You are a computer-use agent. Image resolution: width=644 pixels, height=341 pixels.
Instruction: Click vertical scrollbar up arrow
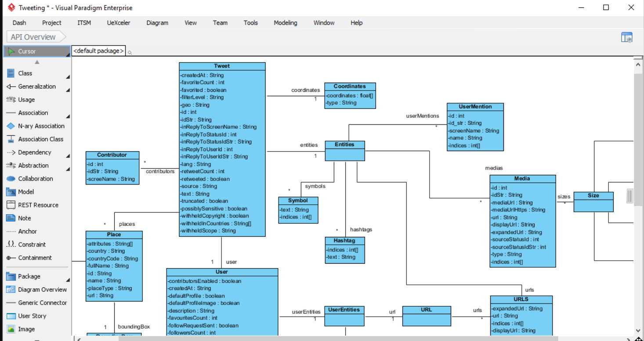pos(638,65)
